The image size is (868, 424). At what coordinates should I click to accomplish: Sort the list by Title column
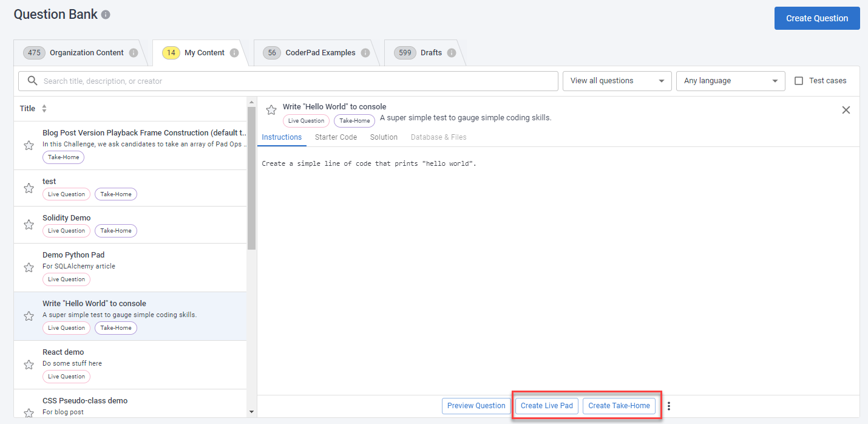tap(44, 109)
